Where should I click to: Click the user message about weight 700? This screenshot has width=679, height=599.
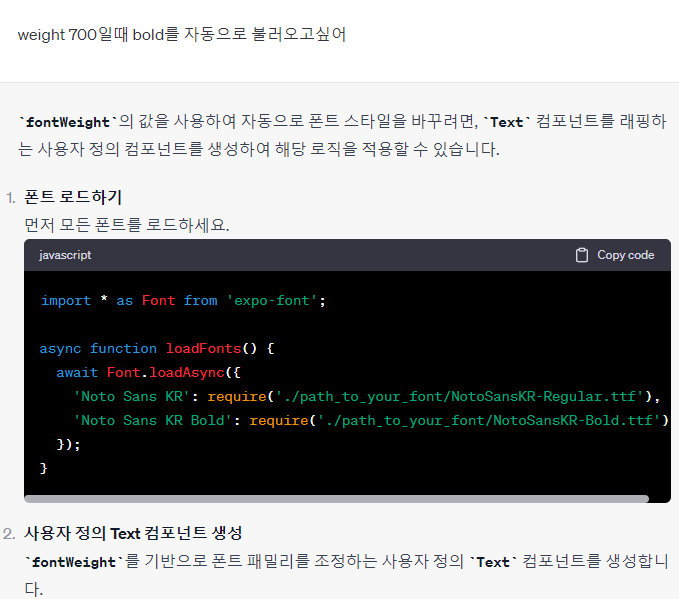pos(181,34)
